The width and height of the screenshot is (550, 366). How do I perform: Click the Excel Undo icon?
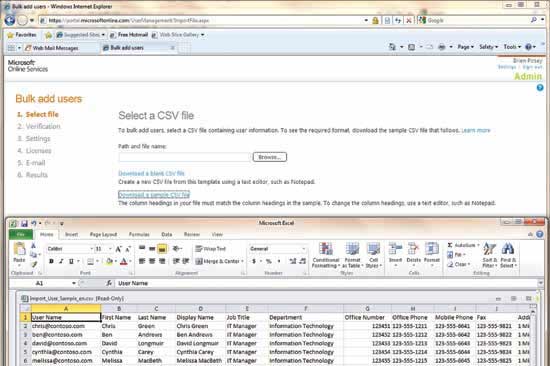[x=34, y=224]
